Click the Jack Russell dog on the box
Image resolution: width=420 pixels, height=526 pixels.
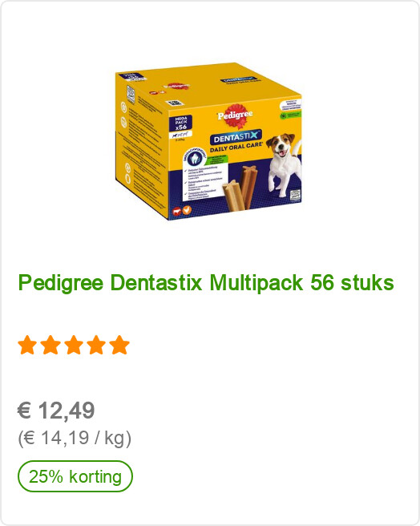(284, 164)
